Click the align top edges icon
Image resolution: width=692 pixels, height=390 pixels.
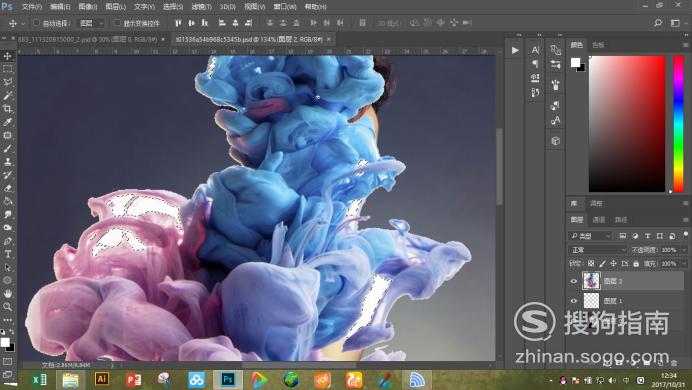(x=178, y=23)
